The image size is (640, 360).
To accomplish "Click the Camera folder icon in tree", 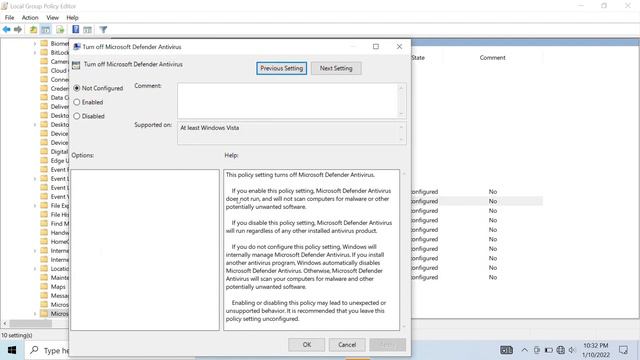I will [44, 61].
